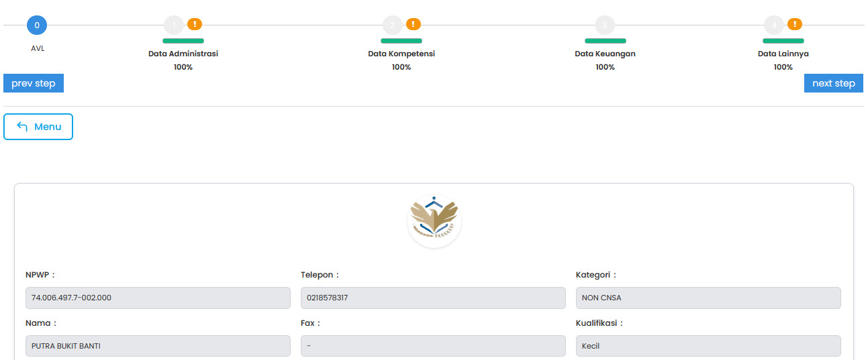
Task: Click the Kualifikasi field showing Kecil
Action: [x=708, y=346]
